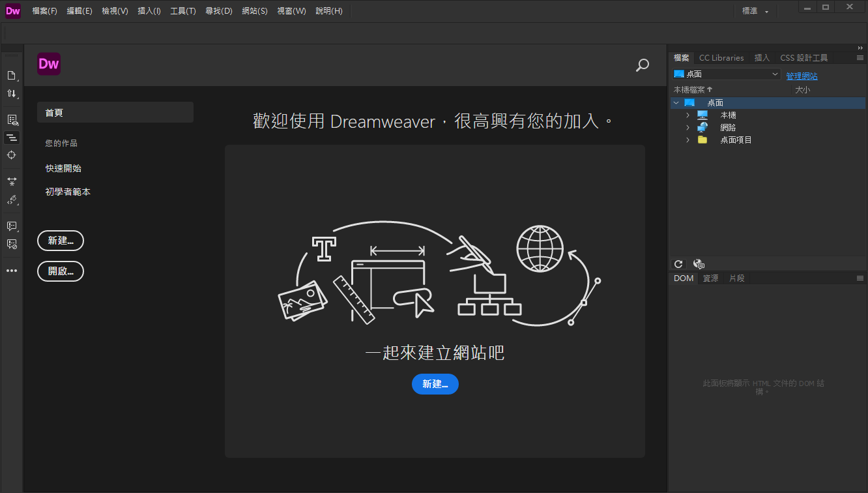Open the 尋找(D) menu
The image size is (868, 493).
click(218, 11)
